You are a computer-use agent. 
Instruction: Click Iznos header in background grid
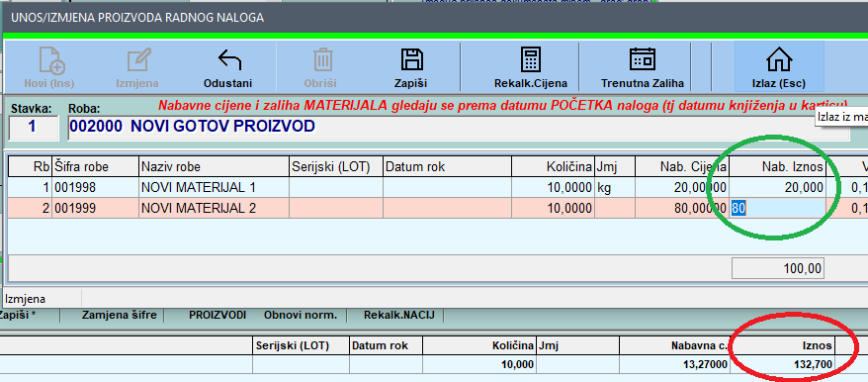[783, 345]
